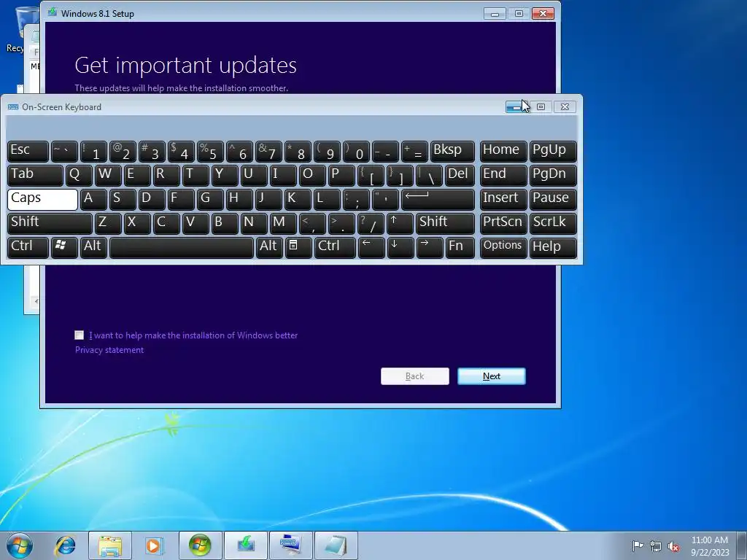Click the Pause key

[553, 199]
